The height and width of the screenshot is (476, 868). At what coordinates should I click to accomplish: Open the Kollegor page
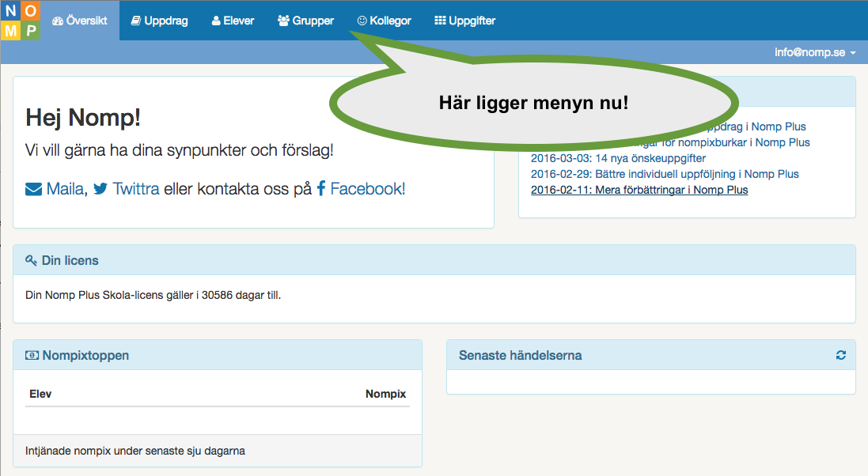[385, 21]
